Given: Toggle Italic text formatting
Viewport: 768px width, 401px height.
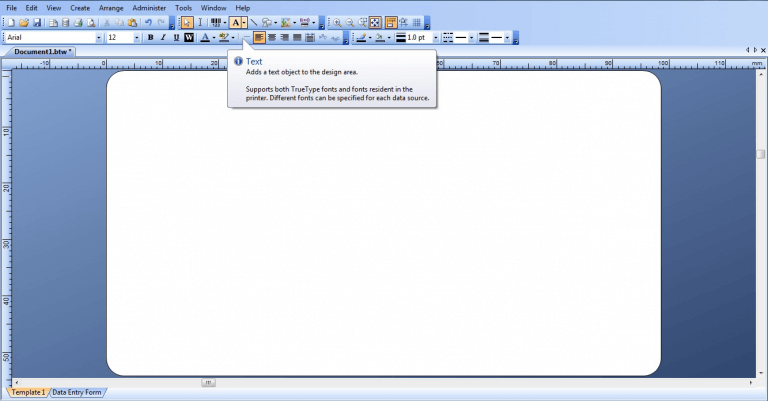Looking at the screenshot, I should (163, 38).
